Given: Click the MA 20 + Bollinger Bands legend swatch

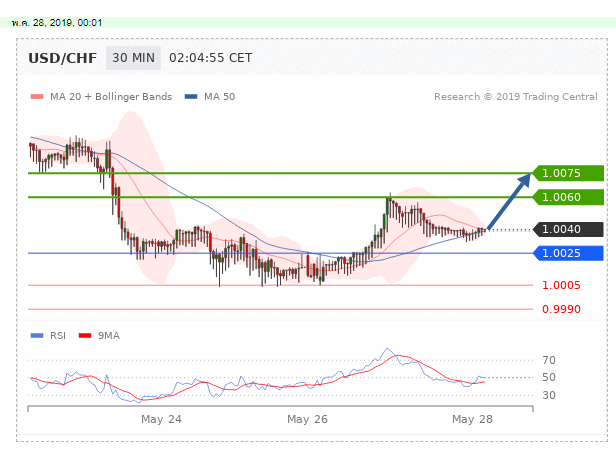Looking at the screenshot, I should pyautogui.click(x=37, y=97).
